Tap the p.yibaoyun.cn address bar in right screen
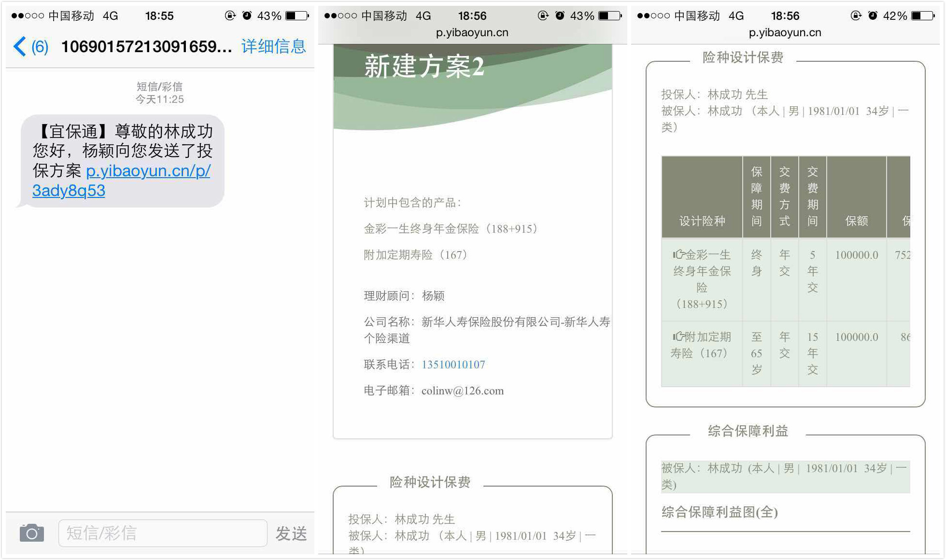 (x=785, y=33)
